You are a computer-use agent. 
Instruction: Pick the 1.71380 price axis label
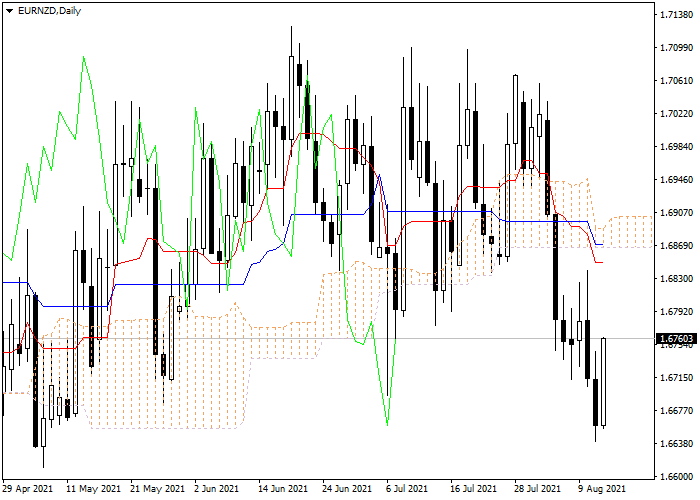click(677, 15)
